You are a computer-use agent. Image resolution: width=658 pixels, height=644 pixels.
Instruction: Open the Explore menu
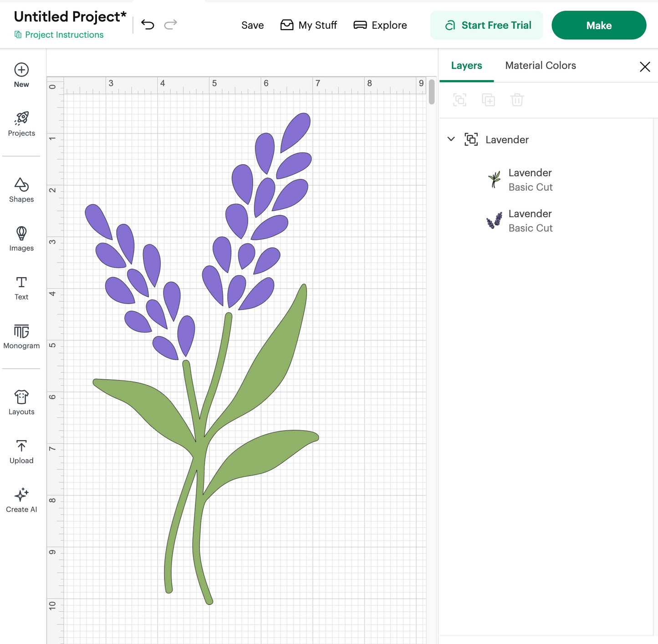point(380,25)
